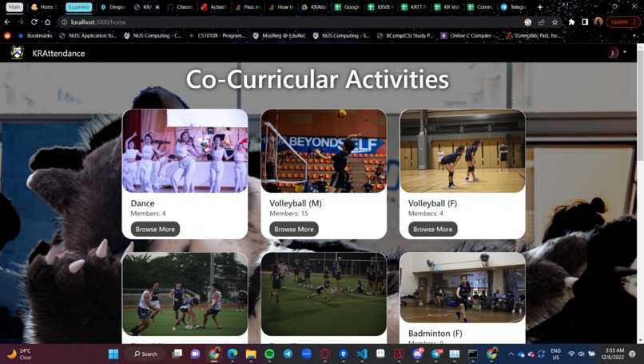Click the Volleyball (F) card photo

click(463, 150)
